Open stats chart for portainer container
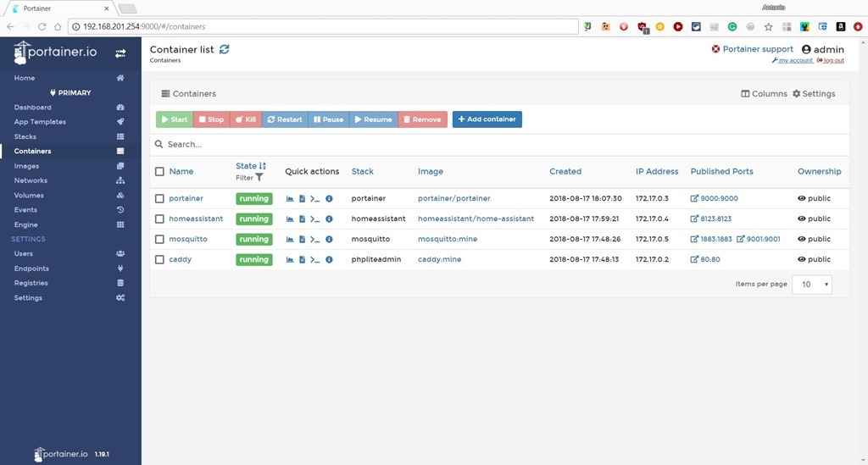Image resolution: width=868 pixels, height=465 pixels. pyautogui.click(x=290, y=199)
